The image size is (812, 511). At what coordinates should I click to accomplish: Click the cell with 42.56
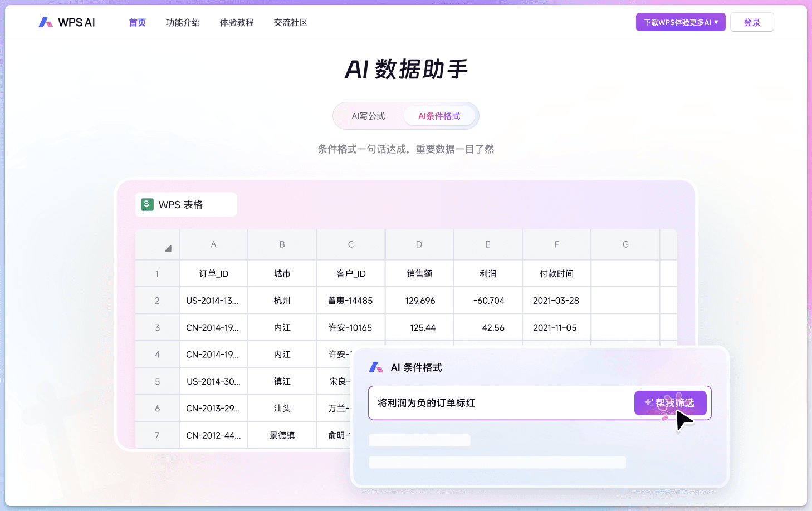pos(488,328)
